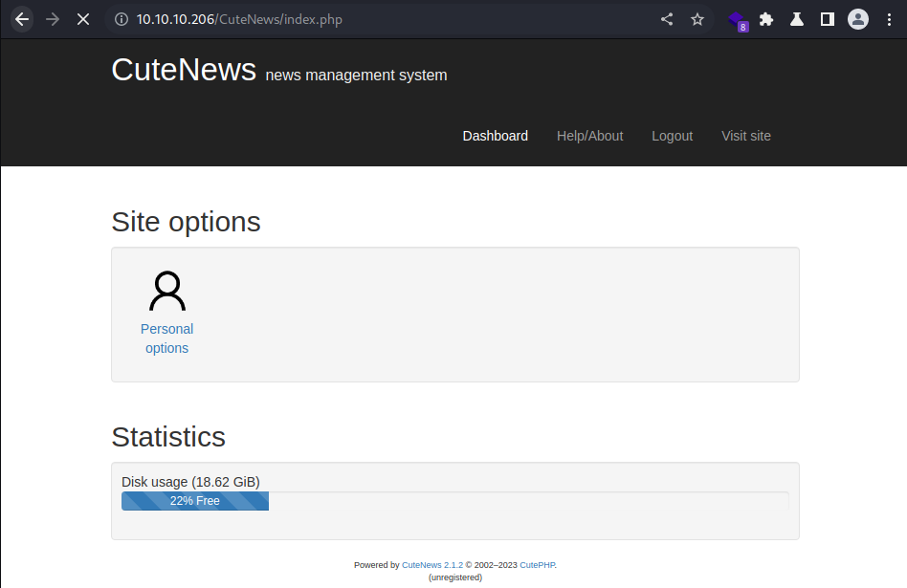The image size is (907, 588).
Task: Open the Chrome three-dot menu
Action: click(x=889, y=19)
